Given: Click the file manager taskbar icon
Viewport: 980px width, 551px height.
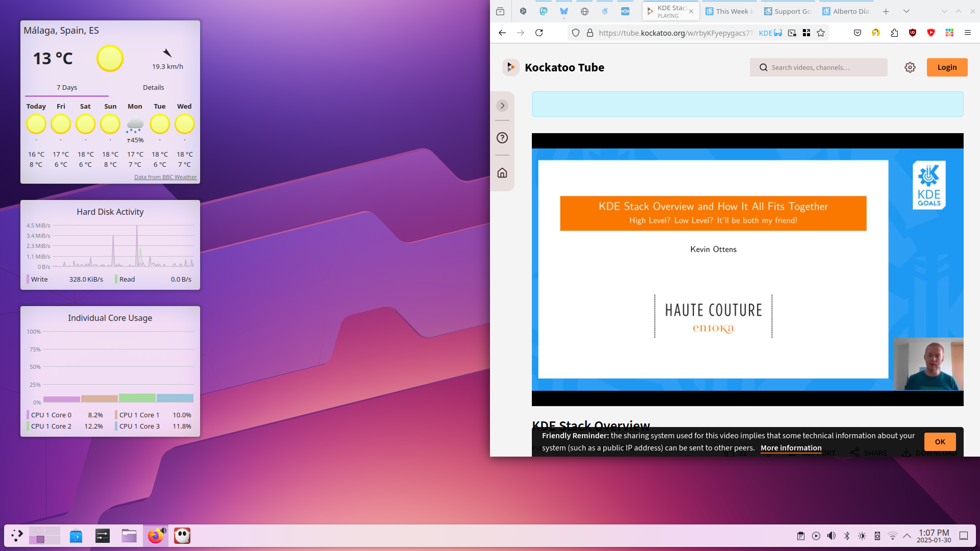Looking at the screenshot, I should point(129,535).
